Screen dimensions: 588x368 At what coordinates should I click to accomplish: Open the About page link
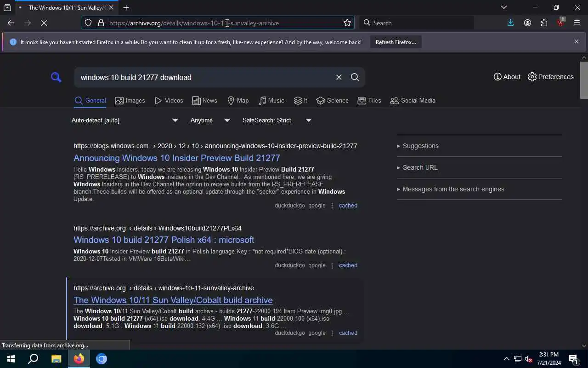point(507,77)
